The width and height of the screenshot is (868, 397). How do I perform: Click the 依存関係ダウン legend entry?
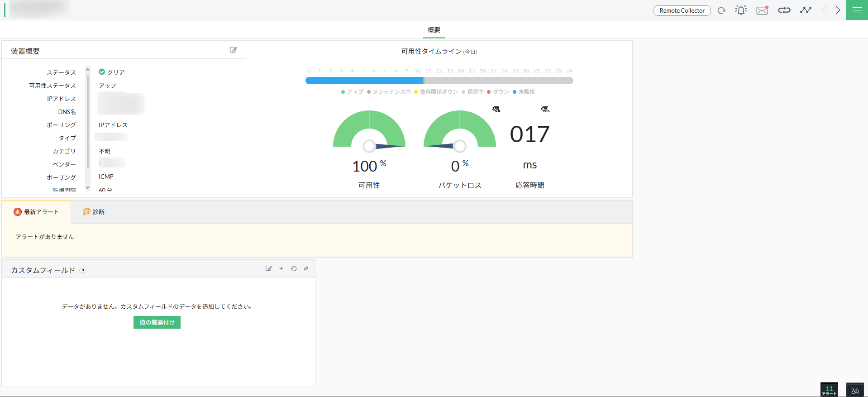click(436, 92)
